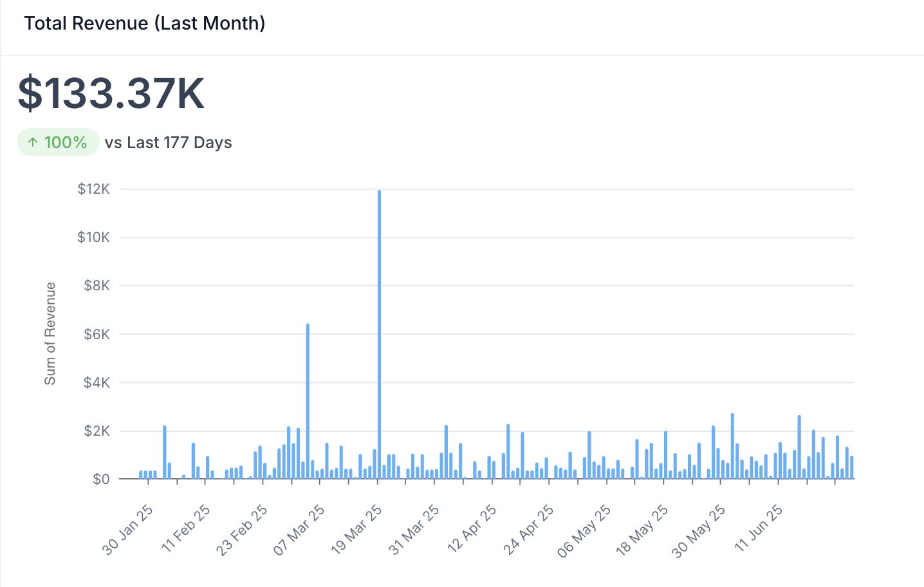Click the $10K y-axis label
Screen dimensions: 924x587
pos(94,238)
